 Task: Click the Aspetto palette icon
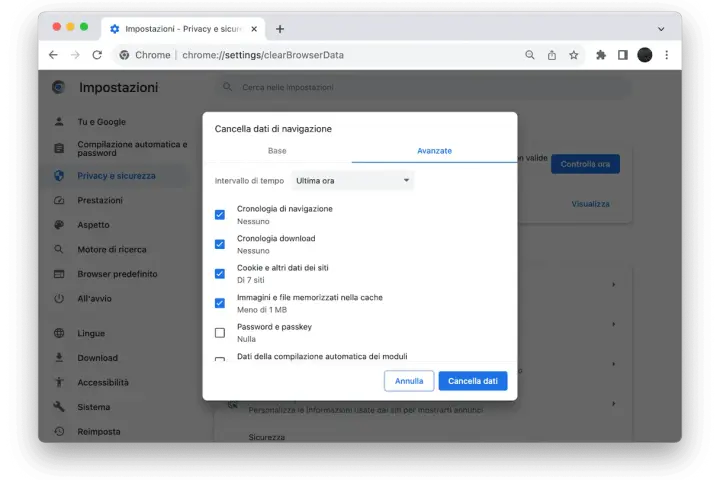tap(59, 225)
